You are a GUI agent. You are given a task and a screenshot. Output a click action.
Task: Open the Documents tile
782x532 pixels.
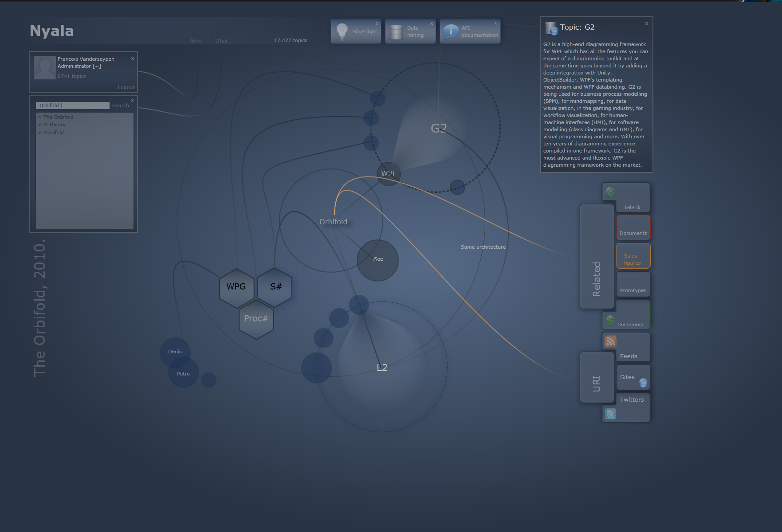click(x=633, y=227)
